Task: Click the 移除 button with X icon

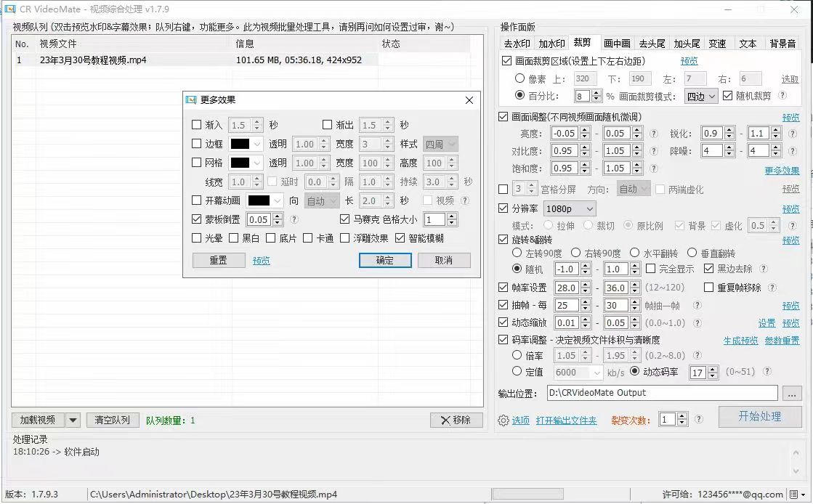Action: [x=456, y=420]
